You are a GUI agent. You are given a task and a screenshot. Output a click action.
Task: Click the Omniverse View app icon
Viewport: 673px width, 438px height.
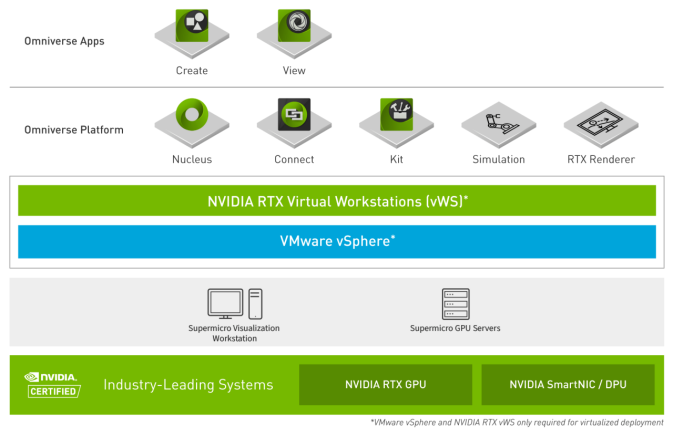(x=294, y=32)
